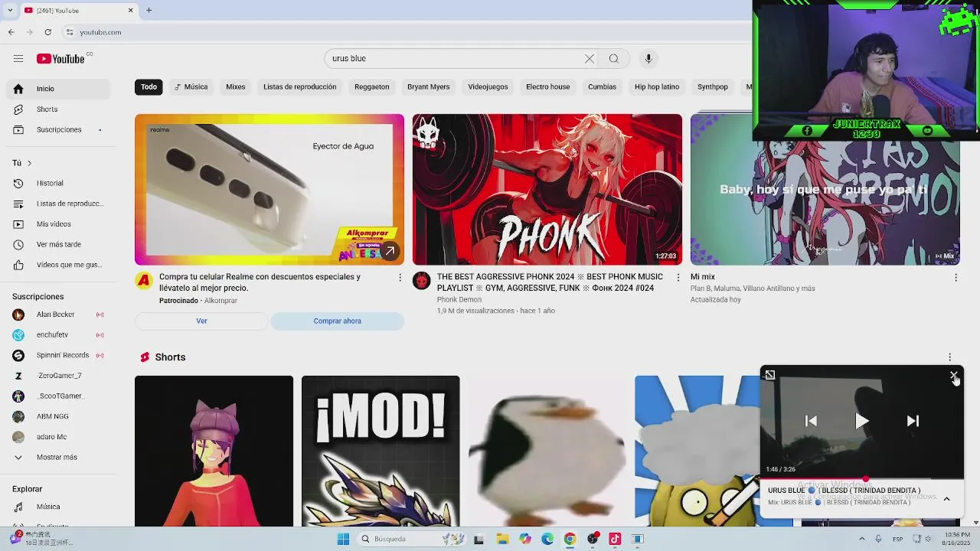The width and height of the screenshot is (980, 551).
Task: Go back with the browser back arrow
Action: (11, 32)
